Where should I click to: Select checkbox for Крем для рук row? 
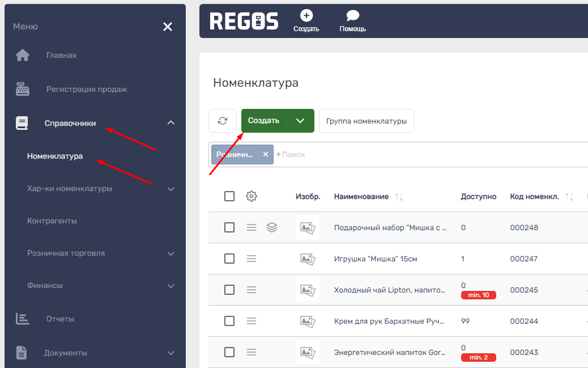coord(229,321)
